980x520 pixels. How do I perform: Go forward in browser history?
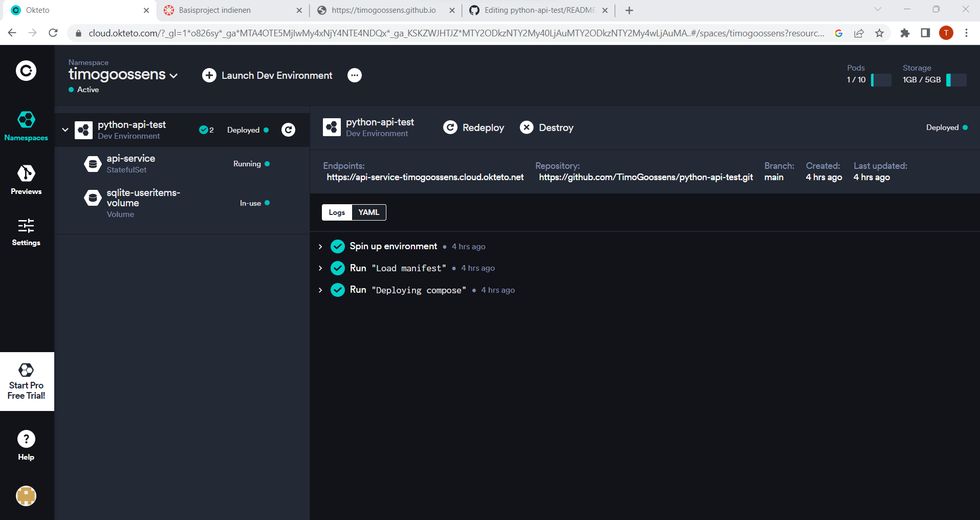click(33, 33)
